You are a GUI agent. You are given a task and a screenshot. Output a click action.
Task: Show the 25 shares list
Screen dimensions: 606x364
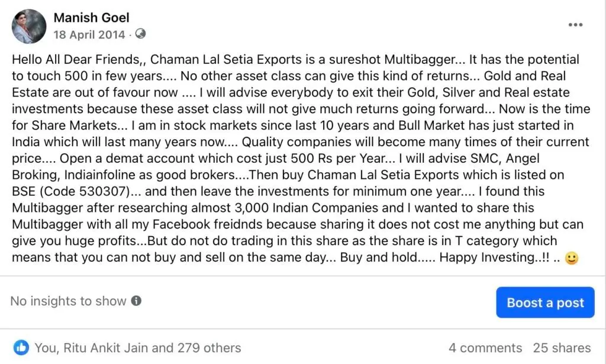coord(562,348)
